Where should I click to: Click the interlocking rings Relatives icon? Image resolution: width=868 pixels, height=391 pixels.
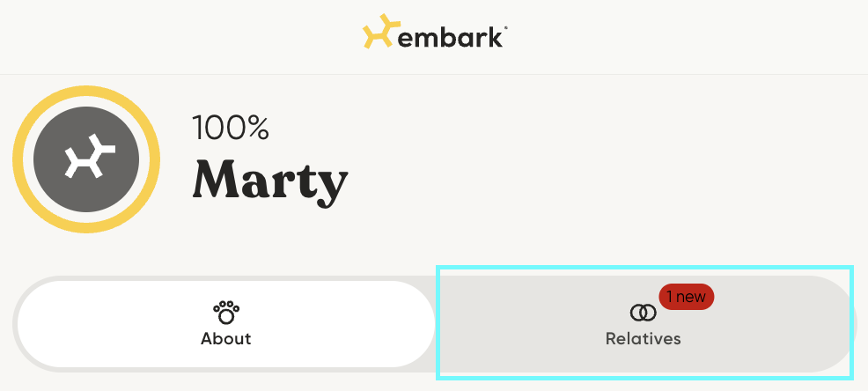click(x=644, y=312)
